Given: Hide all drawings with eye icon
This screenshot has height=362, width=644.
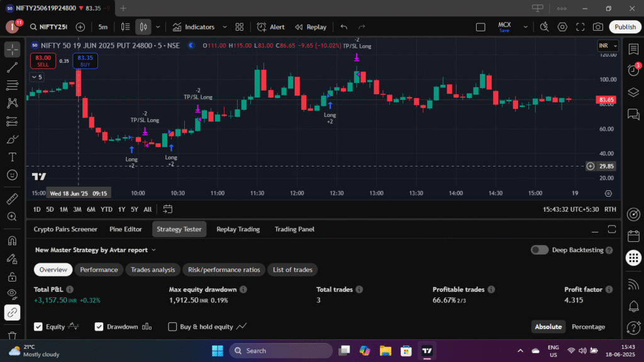Looking at the screenshot, I should (13, 294).
